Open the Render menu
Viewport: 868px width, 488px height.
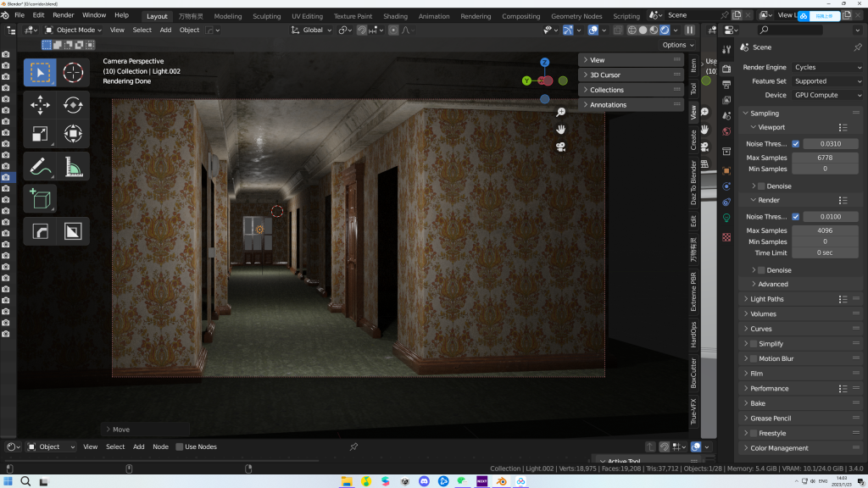click(63, 15)
